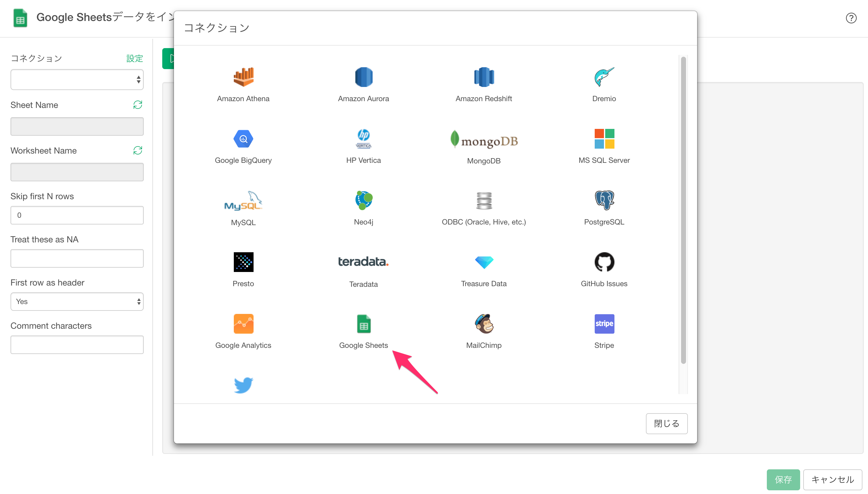Choose the MySQL dolphin logo
Image resolution: width=868 pixels, height=494 pixels.
point(243,200)
